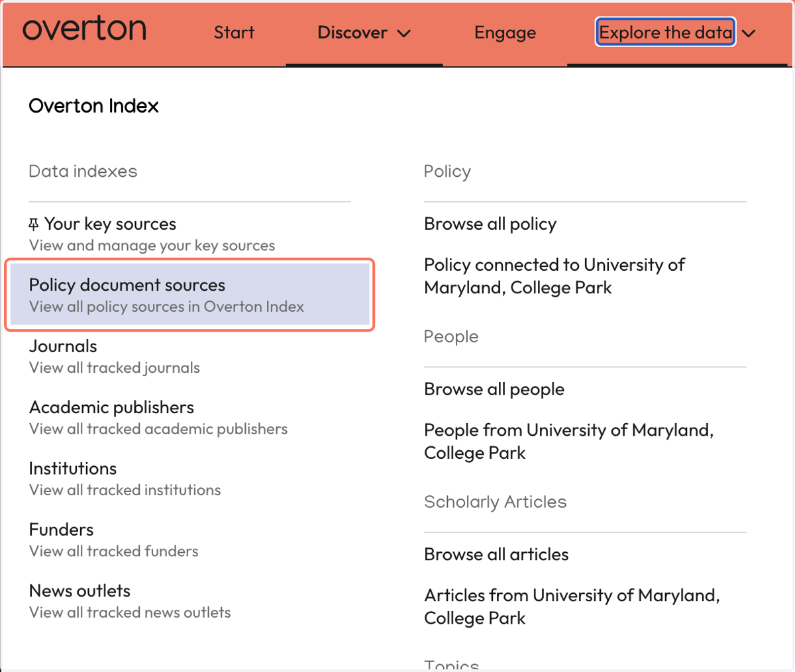View Academic publishers index
The height and width of the screenshot is (672, 795).
[111, 407]
